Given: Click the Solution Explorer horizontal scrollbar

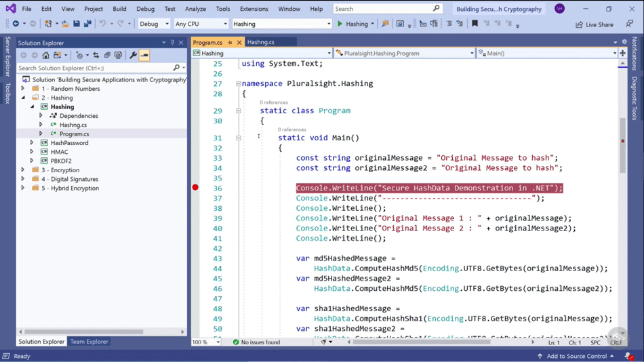Looking at the screenshot, I should click(84, 331).
